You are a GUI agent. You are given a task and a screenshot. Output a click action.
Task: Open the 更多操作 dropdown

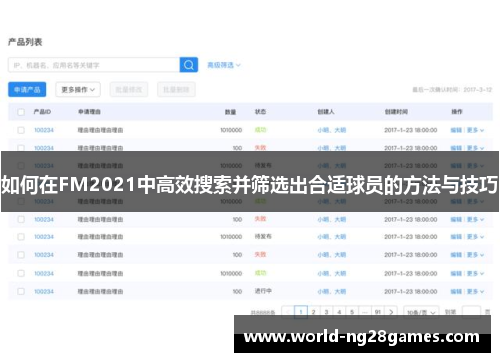[78, 90]
